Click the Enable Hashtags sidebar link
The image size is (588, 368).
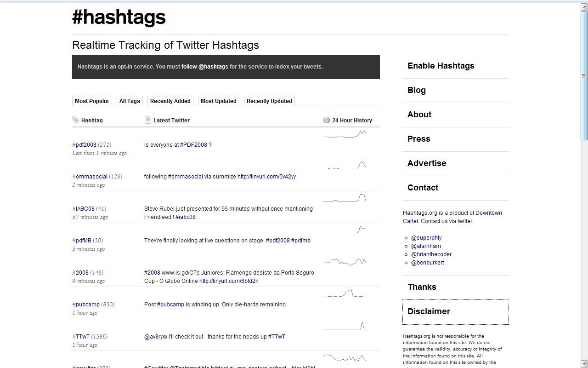441,65
